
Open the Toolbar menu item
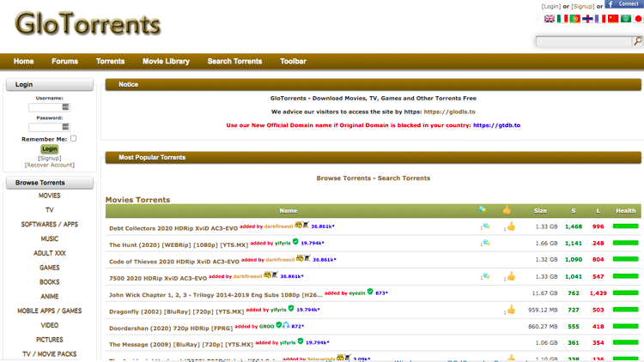tap(293, 61)
